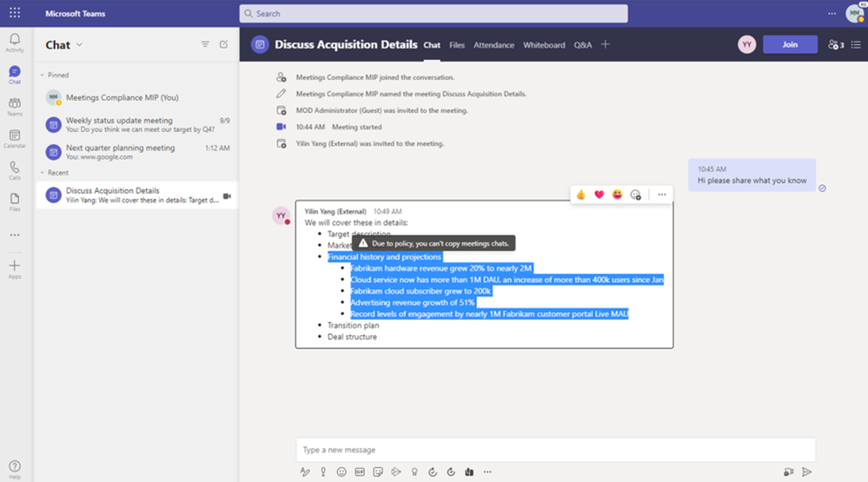Click the Transition plan bullet text
The image size is (868, 482).
[353, 326]
